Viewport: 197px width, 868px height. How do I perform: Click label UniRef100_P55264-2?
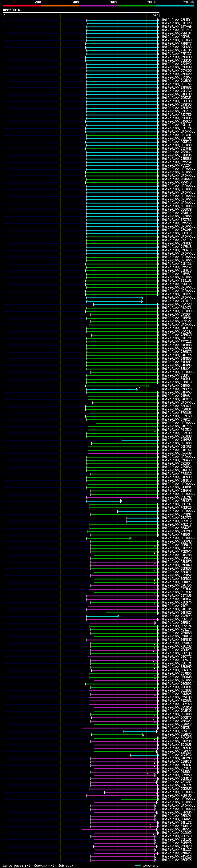click(x=179, y=162)
